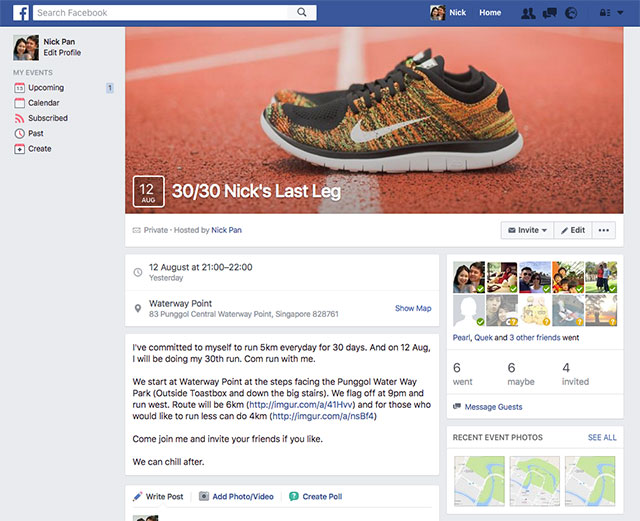View the 6 maybe guest count

[x=521, y=374]
